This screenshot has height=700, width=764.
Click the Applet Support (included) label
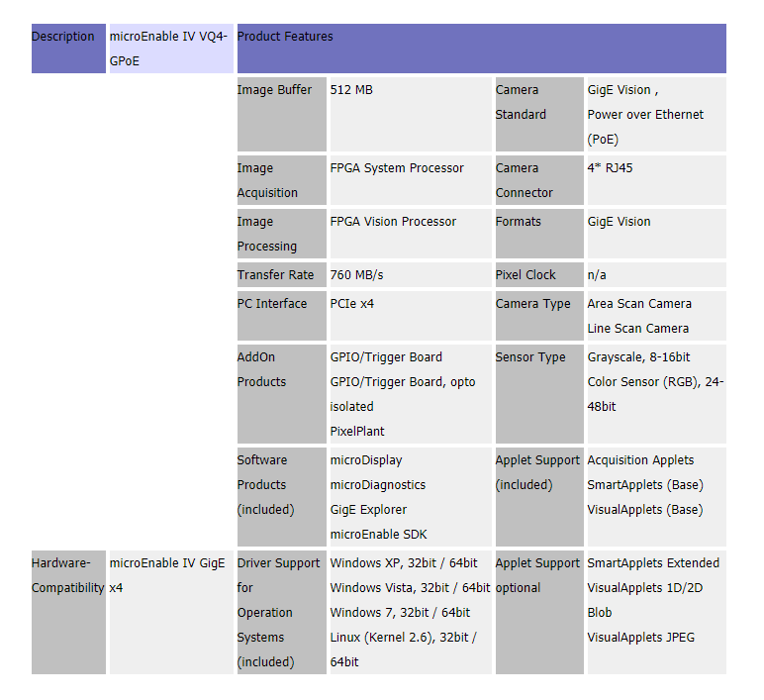[x=539, y=497]
